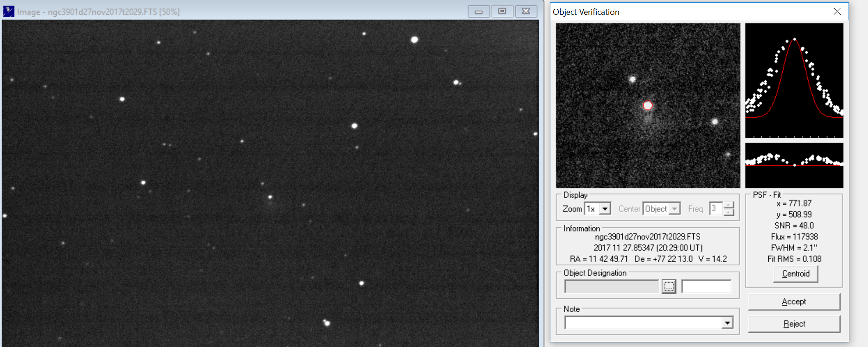
Task: Click the Reject button
Action: pos(794,324)
